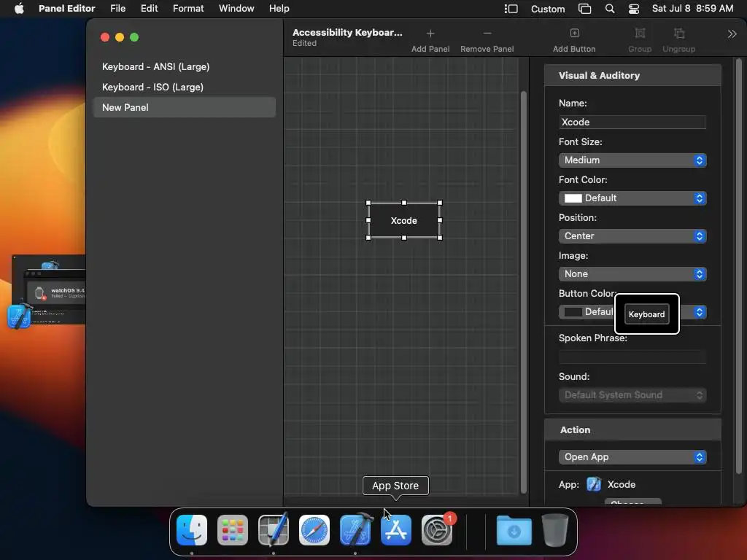This screenshot has width=747, height=560.
Task: Select the Xcode button on canvas
Action: point(404,220)
